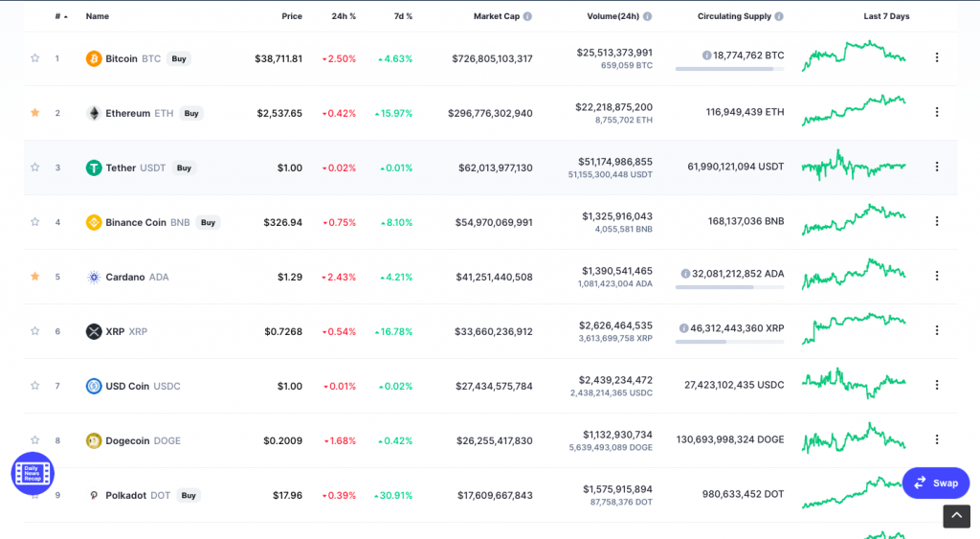Image resolution: width=980 pixels, height=539 pixels.
Task: Click the XRP logo icon
Action: (94, 331)
